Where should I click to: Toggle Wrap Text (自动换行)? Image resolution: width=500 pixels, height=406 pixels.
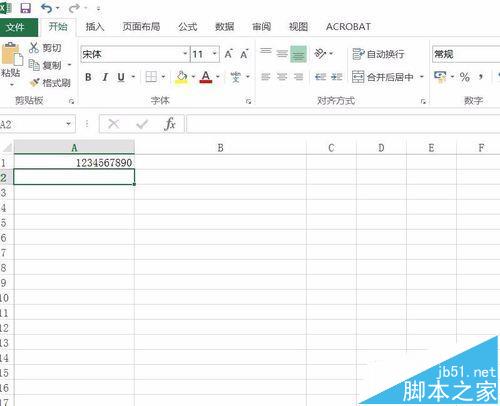coord(378,54)
